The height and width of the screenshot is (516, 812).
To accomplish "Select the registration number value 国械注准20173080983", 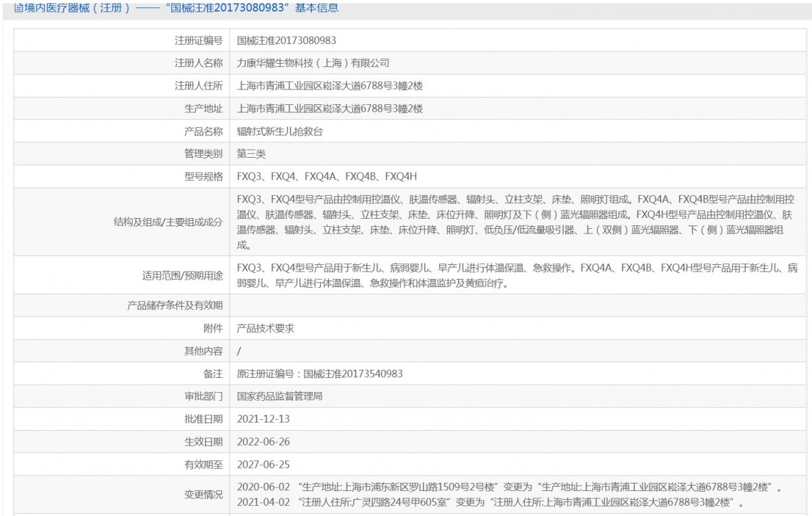I will point(287,40).
